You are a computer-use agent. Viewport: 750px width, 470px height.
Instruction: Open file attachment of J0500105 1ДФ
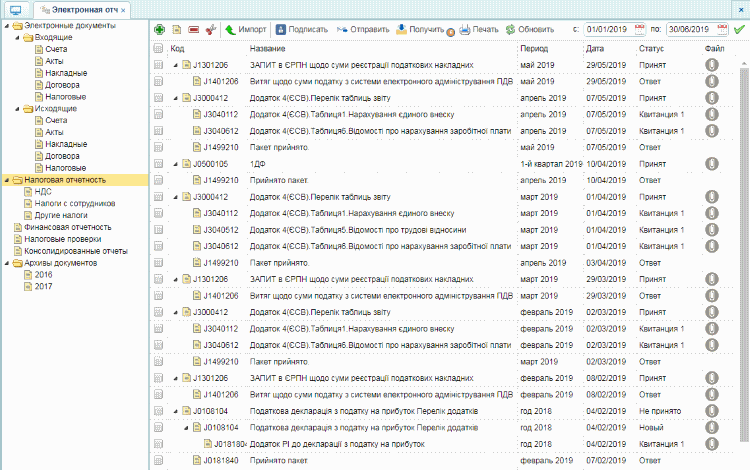pos(712,164)
